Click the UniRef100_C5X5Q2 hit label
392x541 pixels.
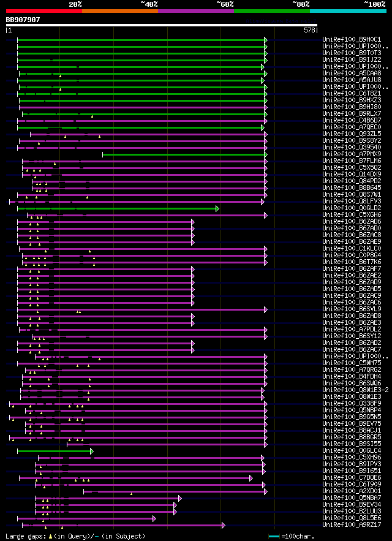click(352, 168)
